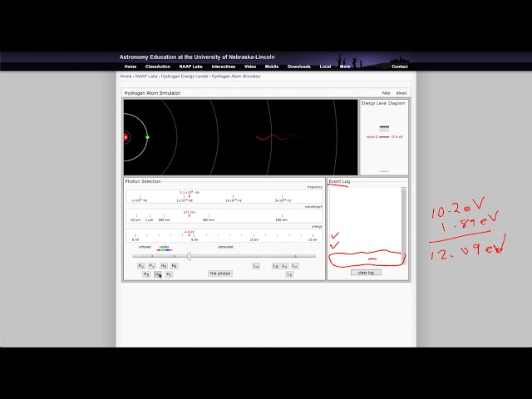The width and height of the screenshot is (532, 399).
Task: Click the fire photon button
Action: pos(220,273)
